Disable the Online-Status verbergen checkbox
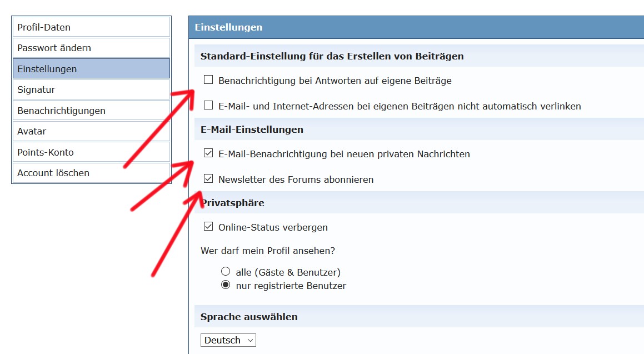This screenshot has width=644, height=354. click(x=208, y=227)
